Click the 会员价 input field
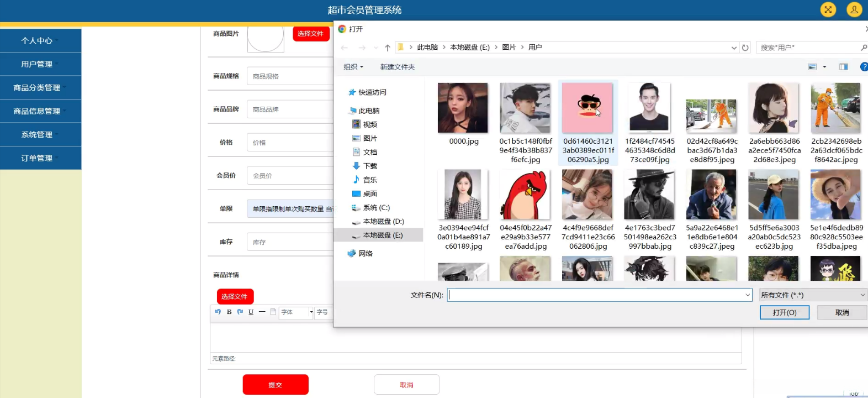 [290, 176]
